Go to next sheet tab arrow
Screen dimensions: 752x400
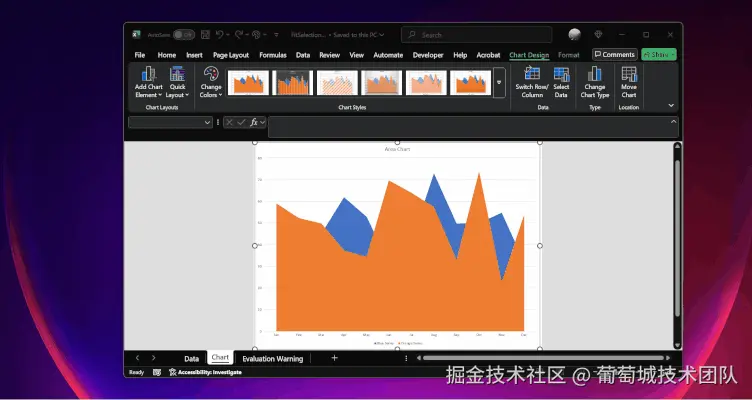153,358
